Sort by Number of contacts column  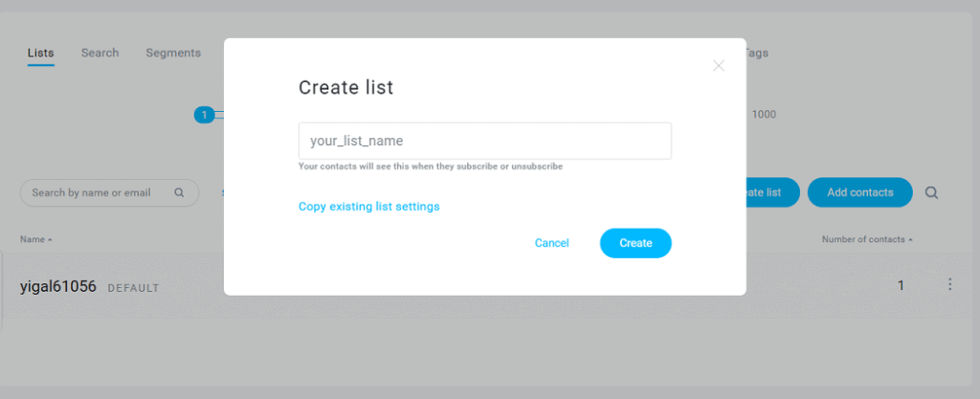(x=867, y=240)
